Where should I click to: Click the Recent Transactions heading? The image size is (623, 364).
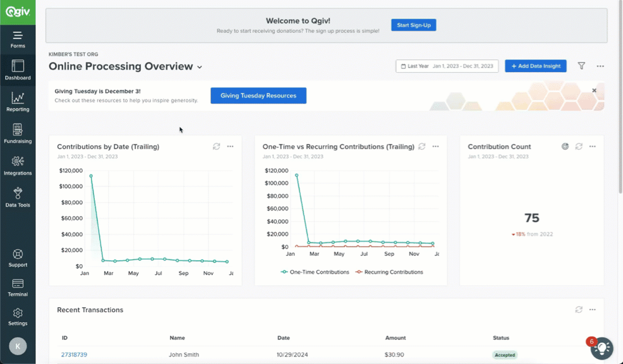[90, 310]
